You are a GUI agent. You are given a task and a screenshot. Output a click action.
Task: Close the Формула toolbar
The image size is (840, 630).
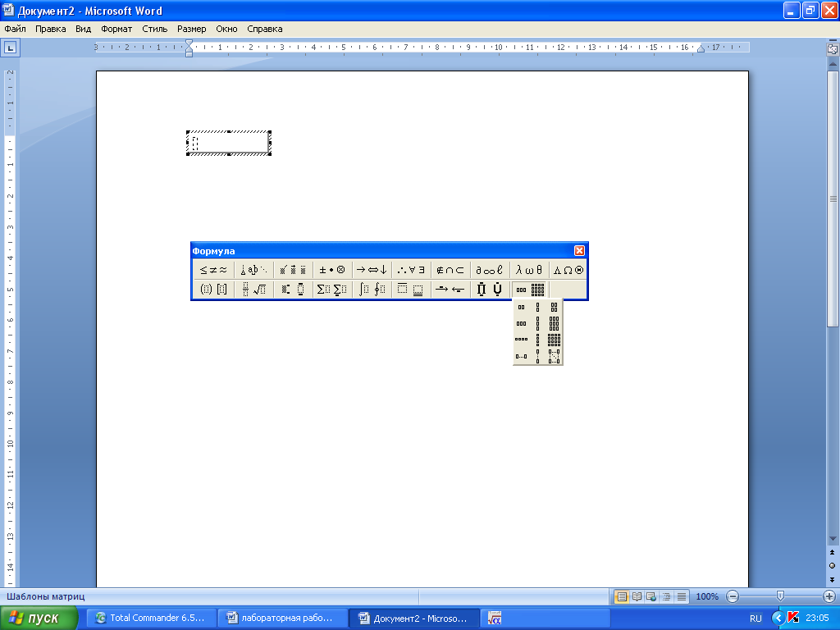(579, 251)
